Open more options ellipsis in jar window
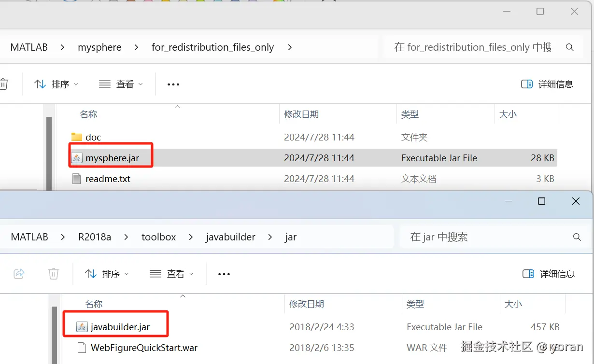The width and height of the screenshot is (594, 364). coord(224,274)
